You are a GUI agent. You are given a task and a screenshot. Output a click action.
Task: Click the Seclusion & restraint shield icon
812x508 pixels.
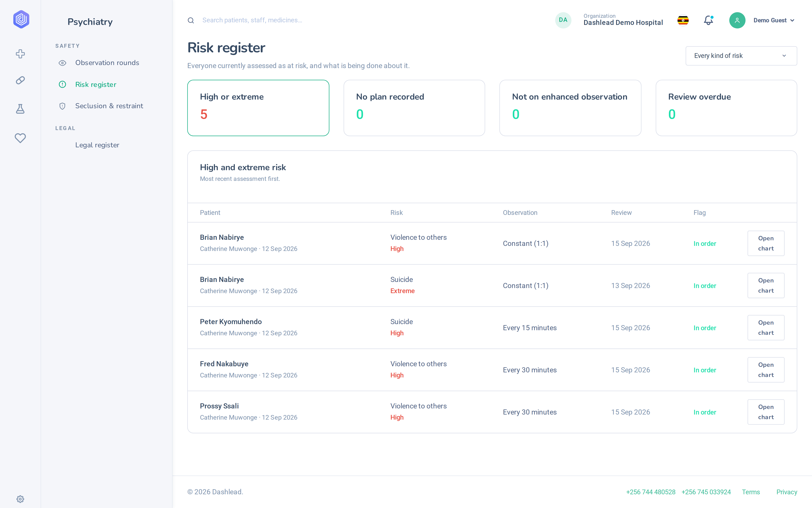tap(62, 106)
